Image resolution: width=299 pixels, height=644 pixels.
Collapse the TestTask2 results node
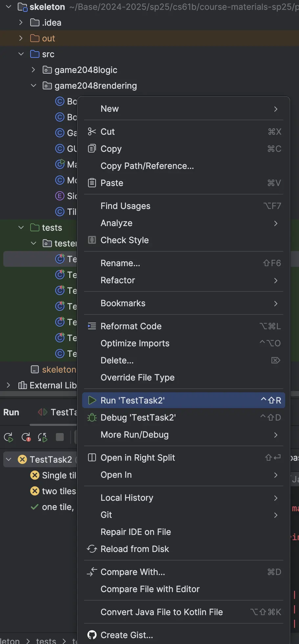coord(9,459)
